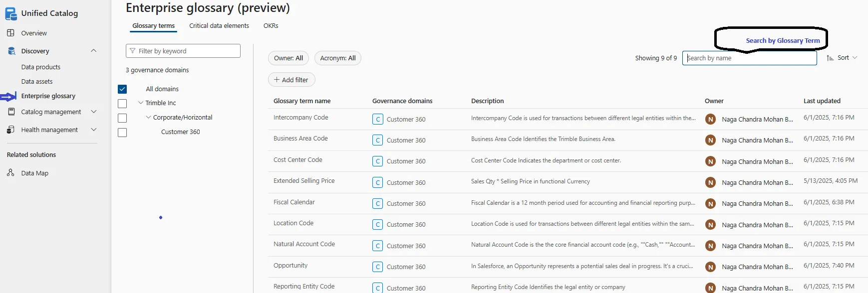
Task: Open the OKRs tab
Action: pos(271,26)
